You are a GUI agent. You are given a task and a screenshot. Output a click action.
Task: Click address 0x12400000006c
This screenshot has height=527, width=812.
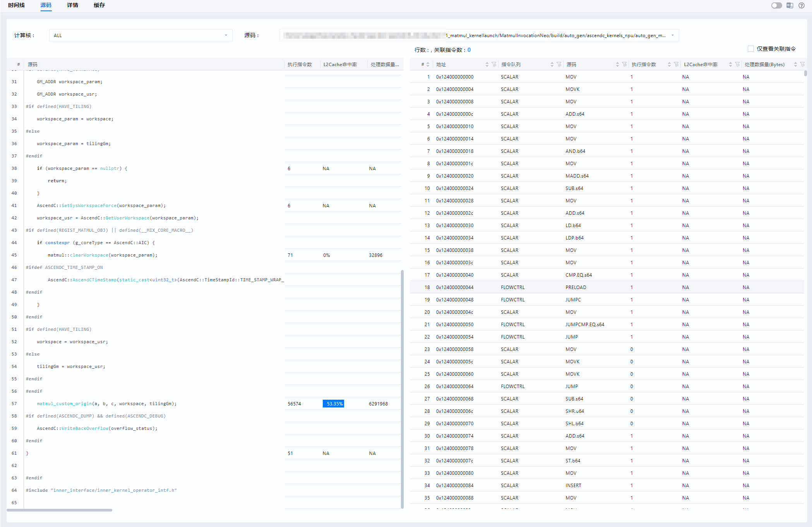[455, 411]
